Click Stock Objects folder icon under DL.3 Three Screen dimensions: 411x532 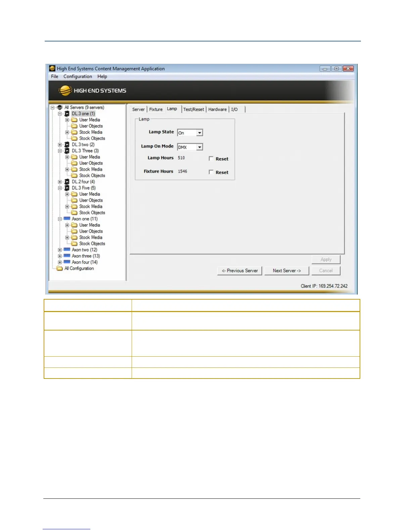74,176
